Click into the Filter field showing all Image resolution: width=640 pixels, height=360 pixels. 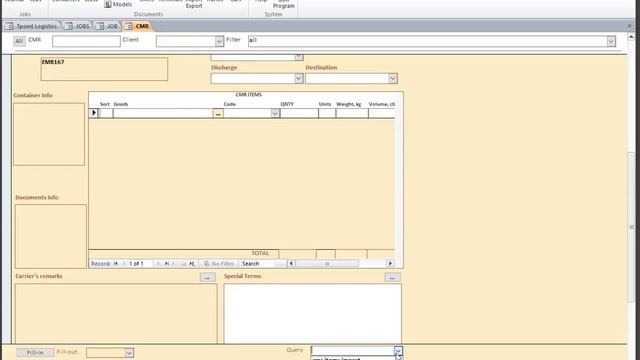(427, 41)
